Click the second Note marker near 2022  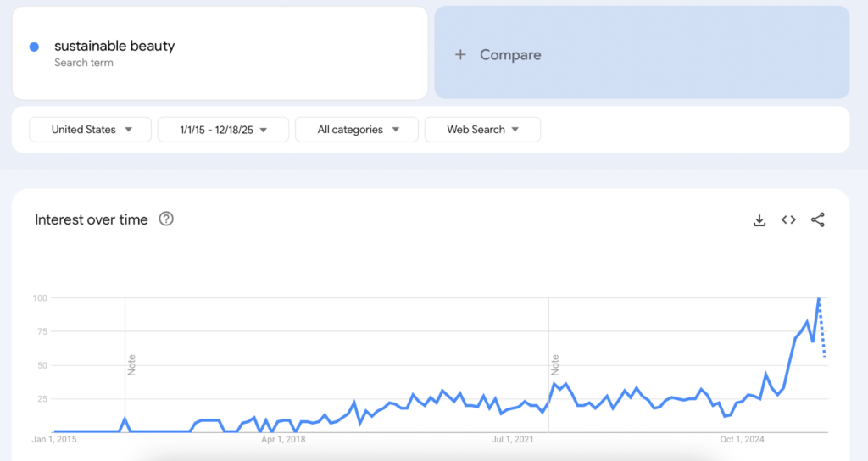(554, 365)
